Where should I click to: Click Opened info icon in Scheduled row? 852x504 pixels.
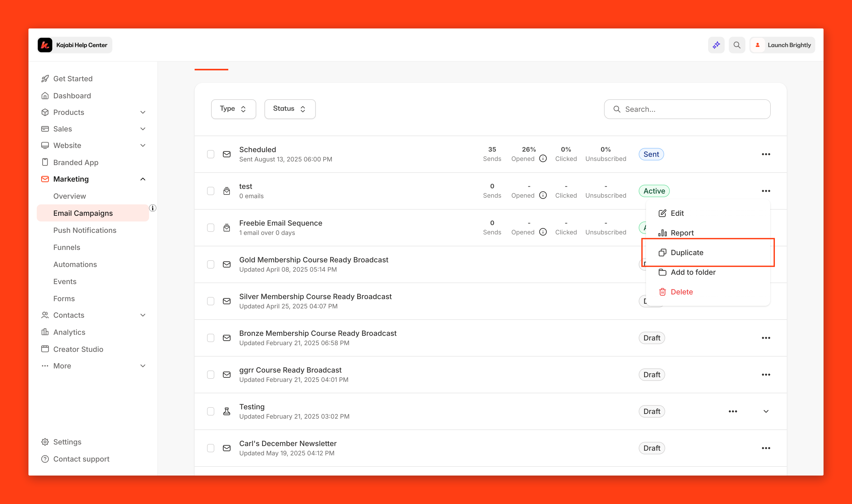coord(543,159)
